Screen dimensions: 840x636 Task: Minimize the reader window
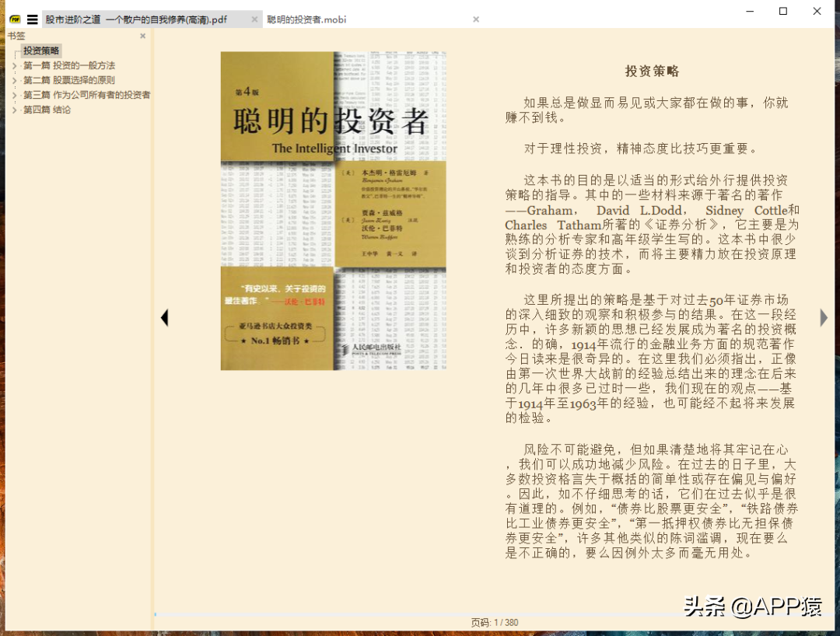click(748, 11)
